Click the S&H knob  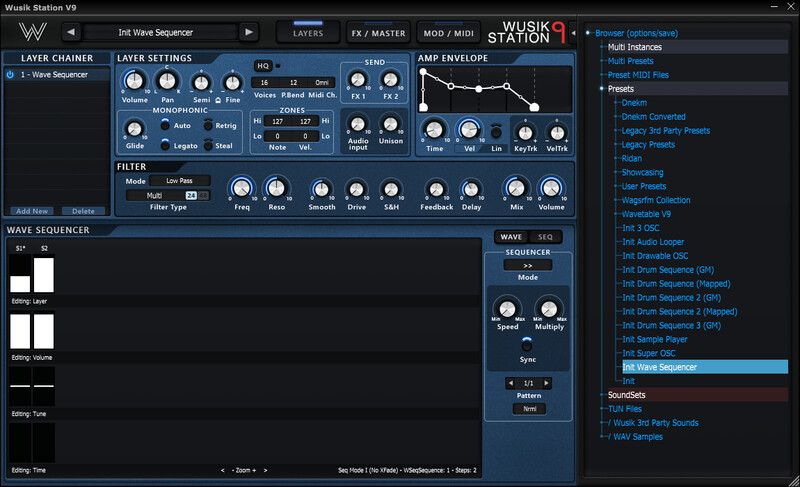pyautogui.click(x=391, y=190)
